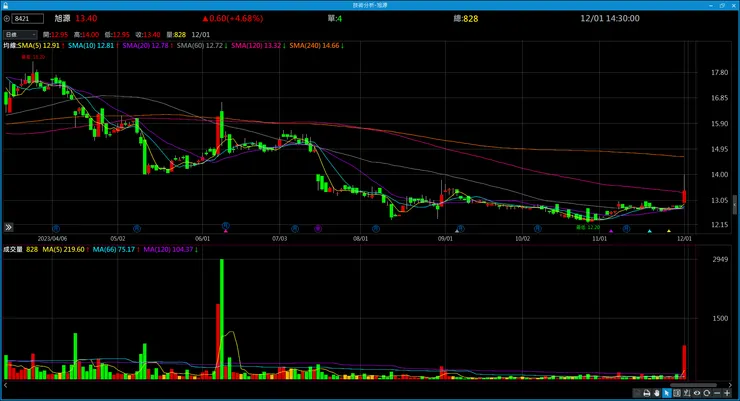Select the hand pan tool
740x401 pixels.
(x=656, y=393)
